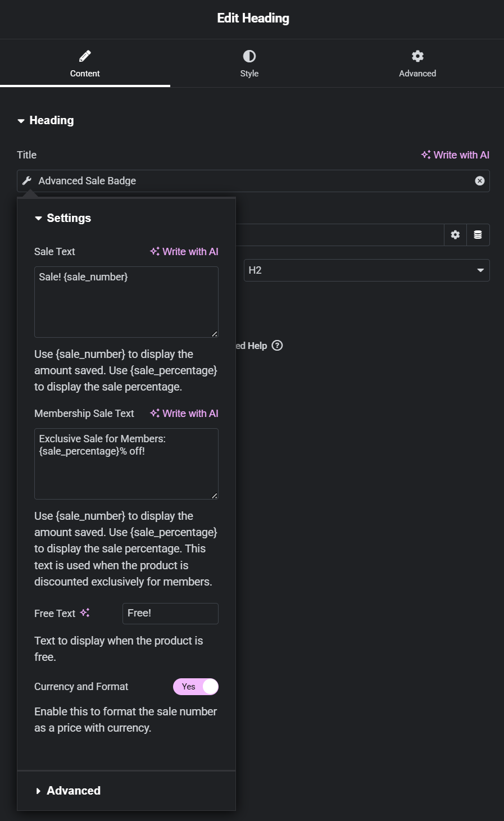The height and width of the screenshot is (821, 504).
Task: Toggle the Currency and Format switch
Action: (x=196, y=687)
